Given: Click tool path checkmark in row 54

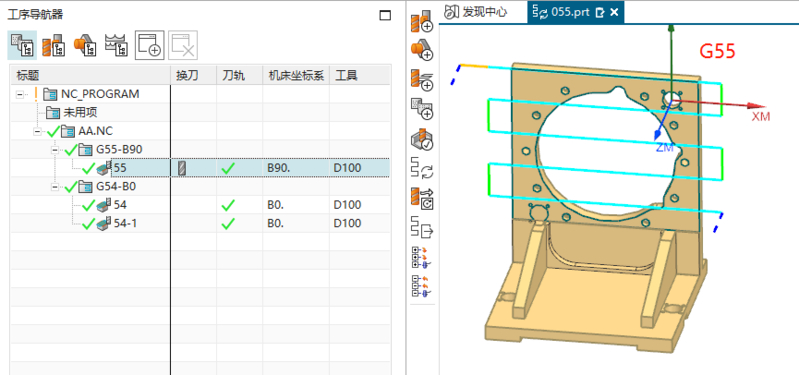Looking at the screenshot, I should coord(228,205).
